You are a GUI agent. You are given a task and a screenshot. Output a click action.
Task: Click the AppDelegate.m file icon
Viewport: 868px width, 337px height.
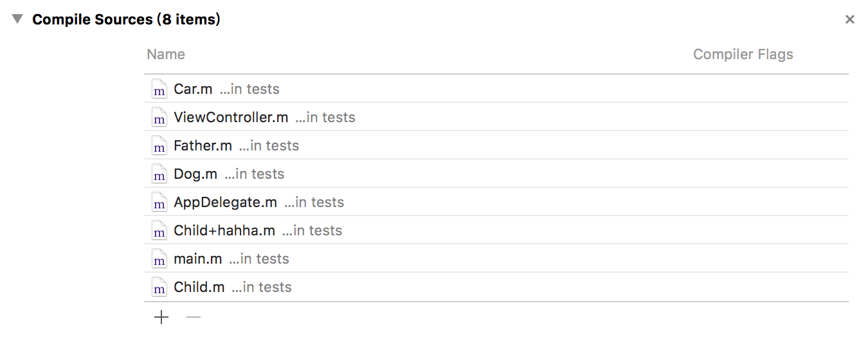159,203
